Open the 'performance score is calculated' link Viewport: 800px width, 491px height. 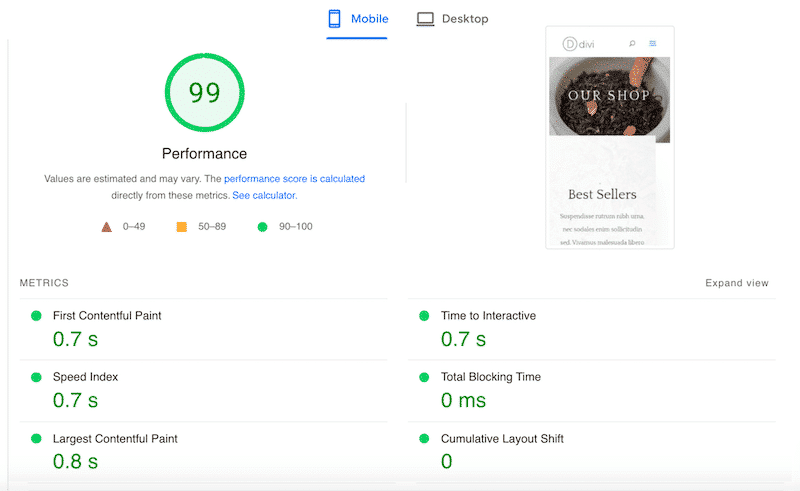294,179
